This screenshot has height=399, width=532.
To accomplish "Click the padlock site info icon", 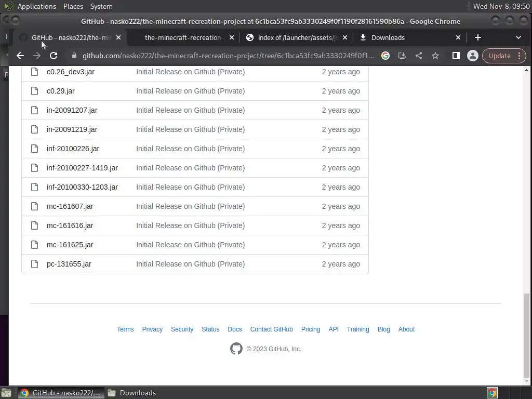I will coord(74,56).
